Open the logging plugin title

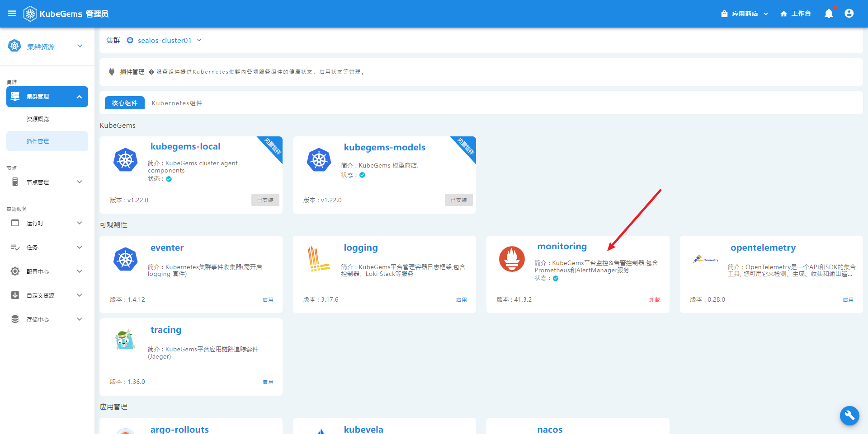click(x=361, y=247)
